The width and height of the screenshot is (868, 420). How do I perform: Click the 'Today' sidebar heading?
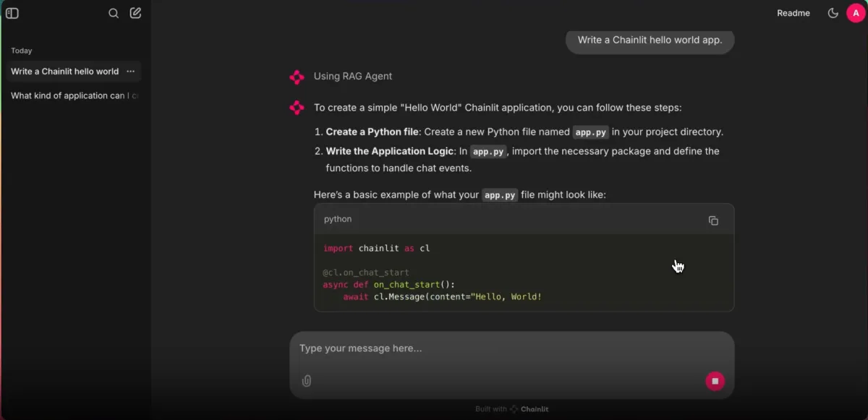point(22,51)
